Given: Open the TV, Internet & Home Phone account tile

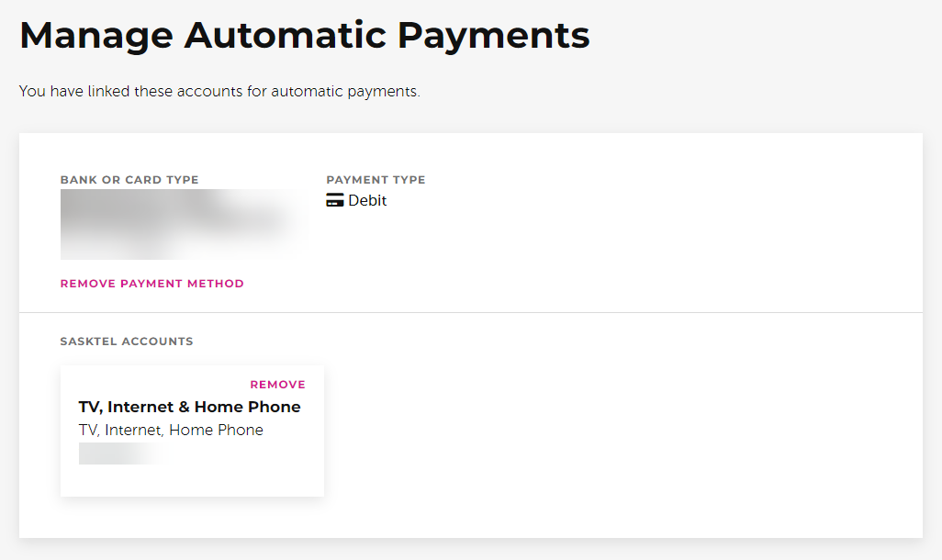Looking at the screenshot, I should pyautogui.click(x=192, y=430).
